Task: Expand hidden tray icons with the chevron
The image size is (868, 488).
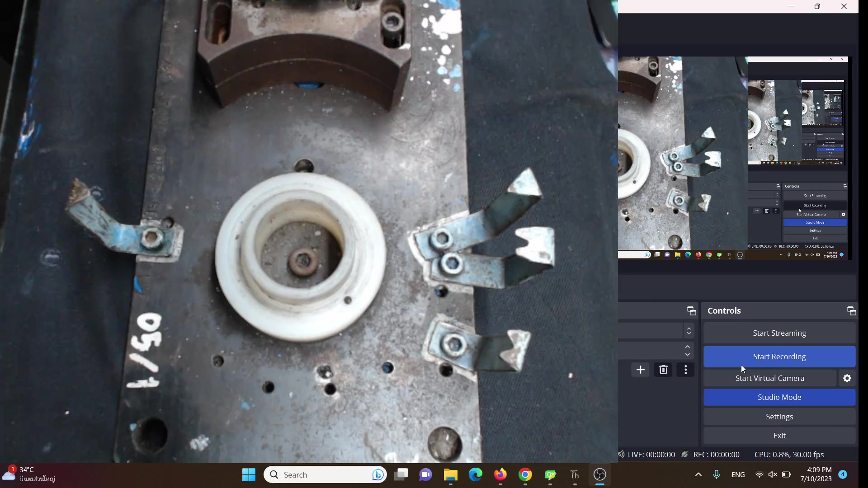Action: click(698, 474)
